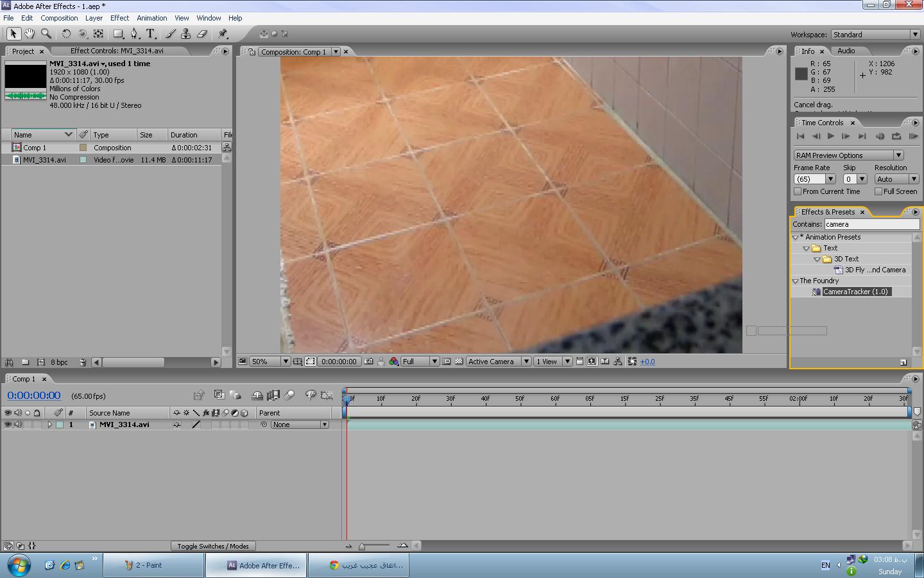Open the Parent None dropdown

tap(300, 425)
